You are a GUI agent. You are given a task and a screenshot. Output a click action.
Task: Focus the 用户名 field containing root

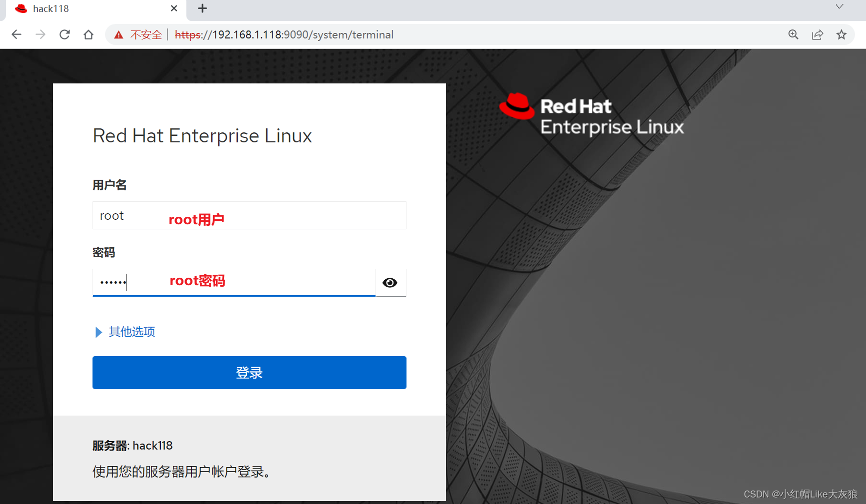(249, 215)
